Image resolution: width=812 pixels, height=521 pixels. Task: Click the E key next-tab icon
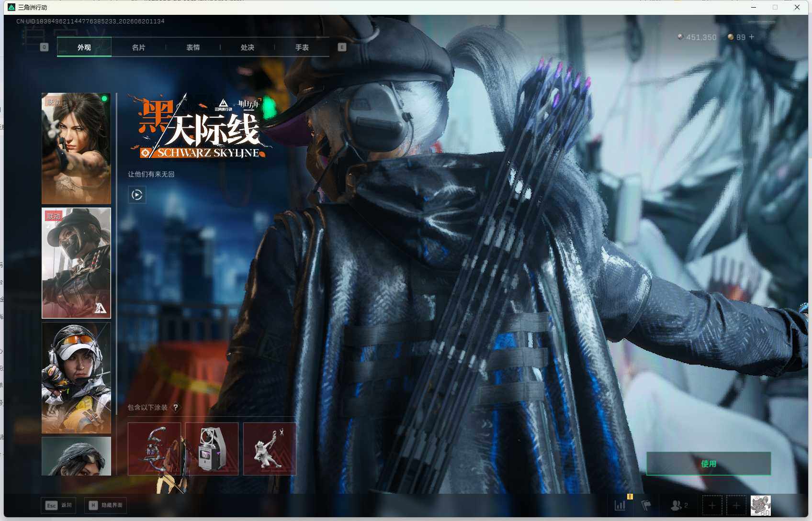(x=342, y=47)
